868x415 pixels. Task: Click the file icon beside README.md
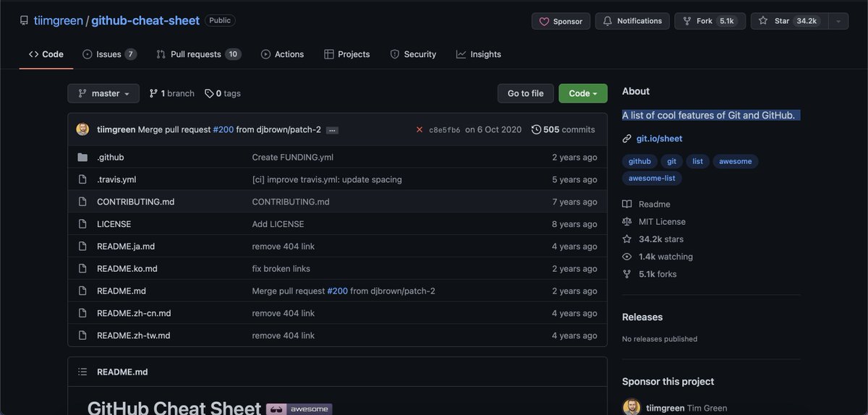click(82, 291)
